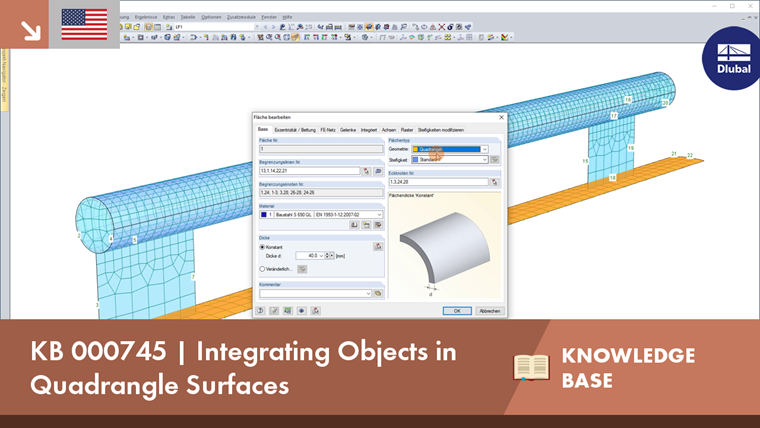The image size is (760, 428).
Task: Click the comment library icon beside Kommentar
Action: click(378, 294)
